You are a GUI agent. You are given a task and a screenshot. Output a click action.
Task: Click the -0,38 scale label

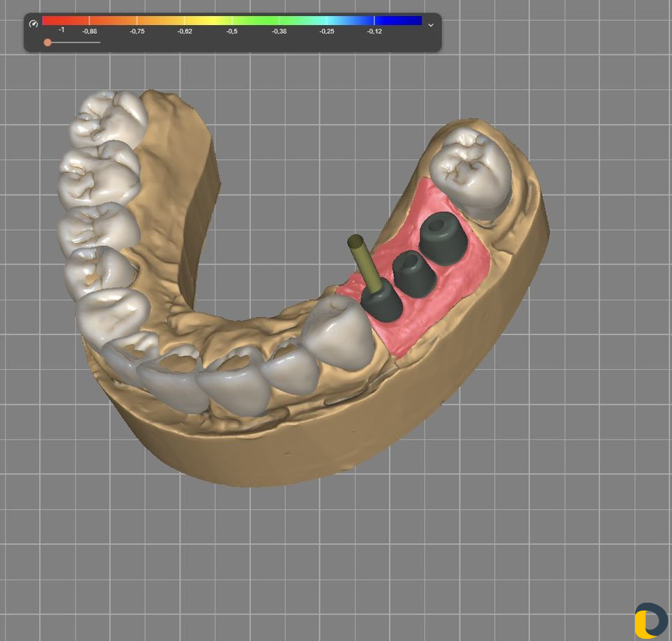click(279, 31)
